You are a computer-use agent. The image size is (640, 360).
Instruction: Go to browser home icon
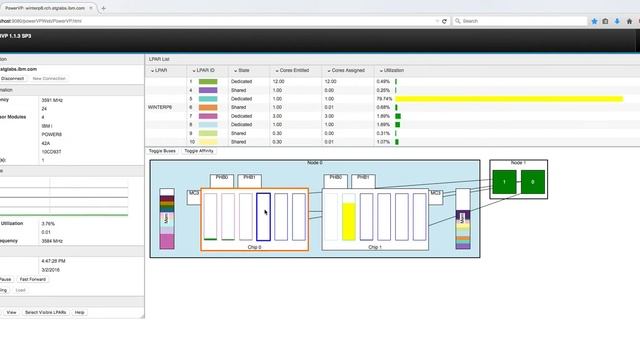(x=629, y=21)
